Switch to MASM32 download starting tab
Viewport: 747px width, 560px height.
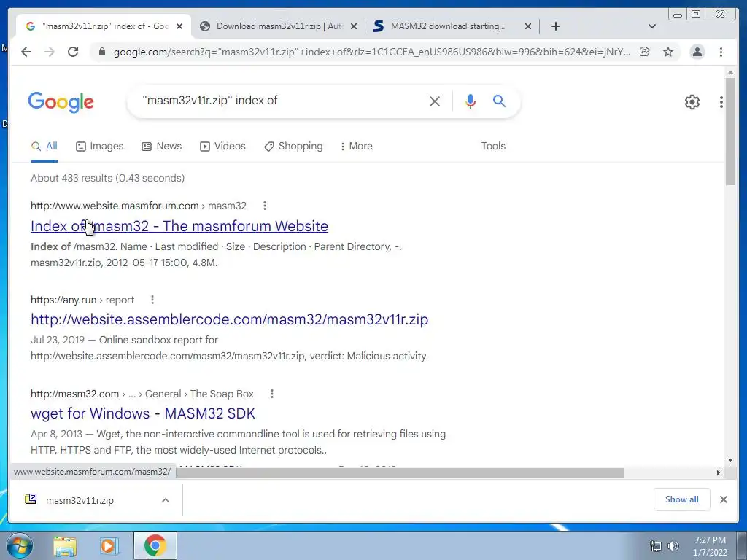pyautogui.click(x=448, y=26)
